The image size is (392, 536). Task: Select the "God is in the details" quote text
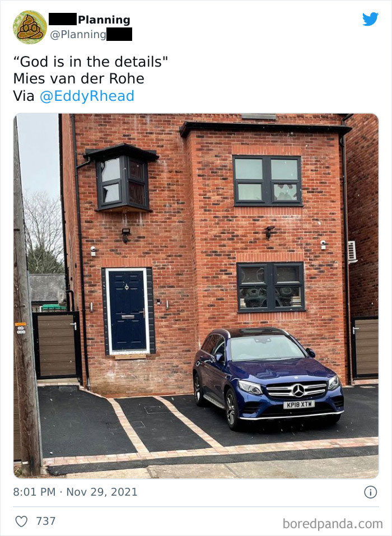91,62
